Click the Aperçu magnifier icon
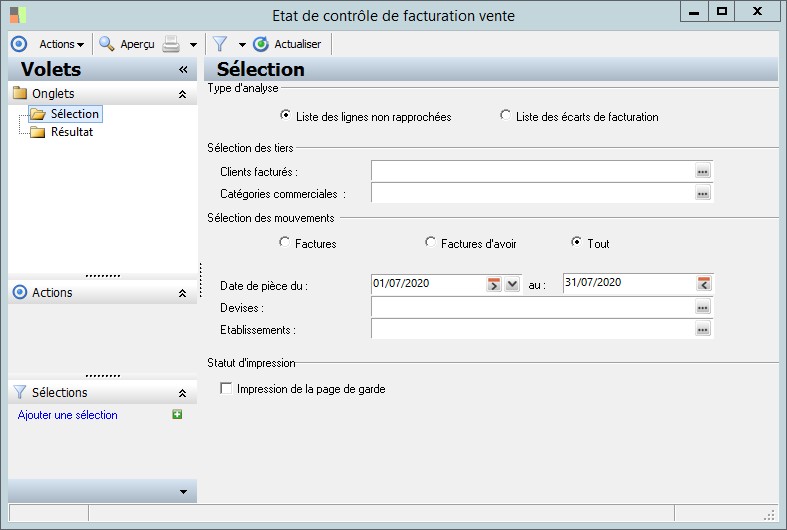The height and width of the screenshot is (530, 787). [107, 44]
